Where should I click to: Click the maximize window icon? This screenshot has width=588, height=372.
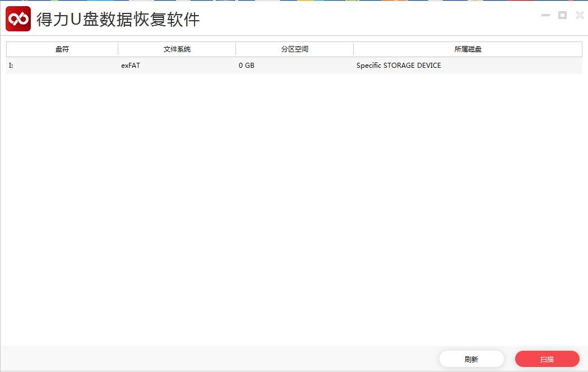coord(562,15)
